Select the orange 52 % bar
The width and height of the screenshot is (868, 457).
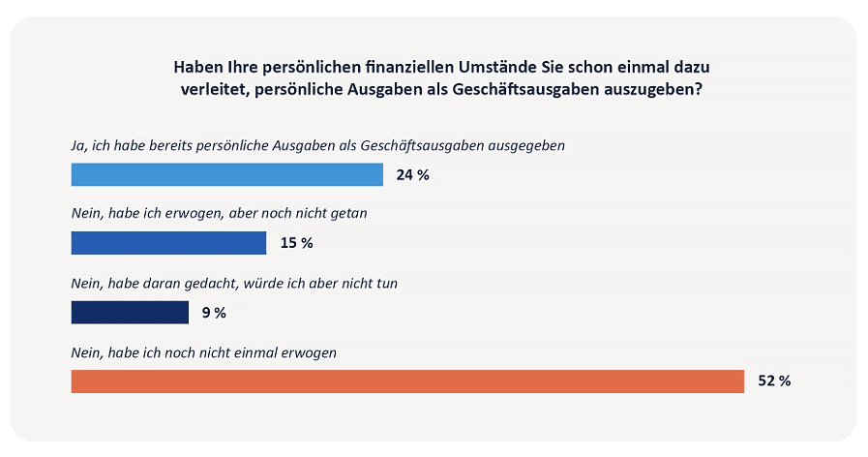407,381
